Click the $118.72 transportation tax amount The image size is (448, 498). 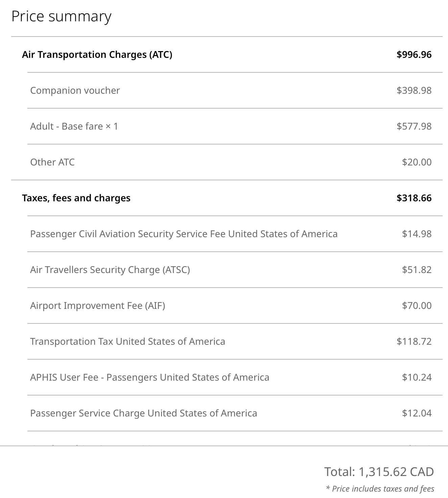point(414,341)
